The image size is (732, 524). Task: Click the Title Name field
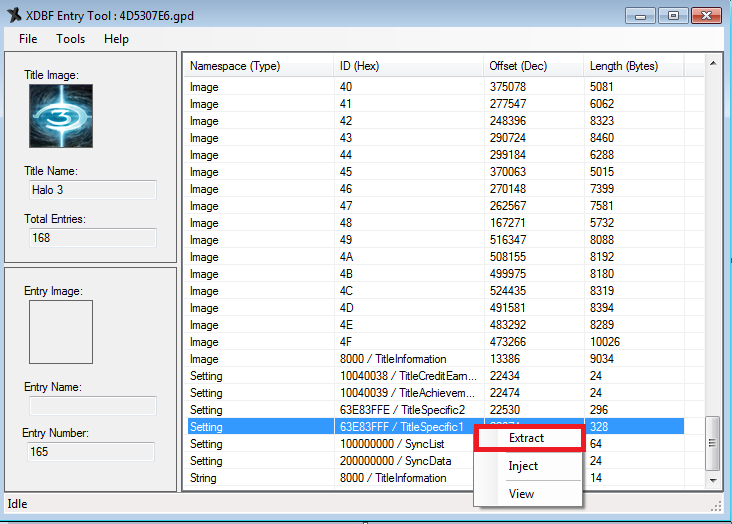(91, 190)
